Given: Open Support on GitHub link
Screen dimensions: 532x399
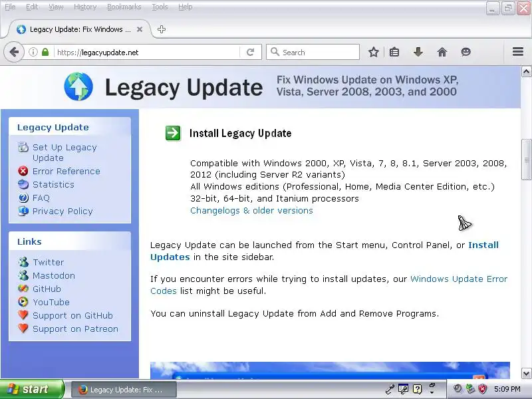Looking at the screenshot, I should tap(72, 315).
